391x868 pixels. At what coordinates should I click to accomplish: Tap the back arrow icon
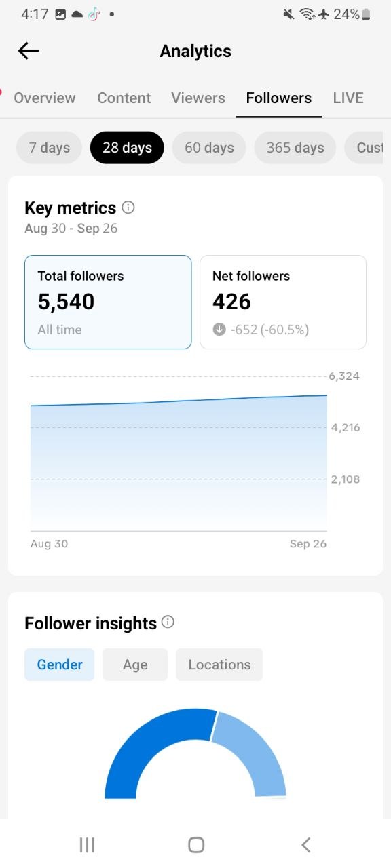(x=29, y=51)
